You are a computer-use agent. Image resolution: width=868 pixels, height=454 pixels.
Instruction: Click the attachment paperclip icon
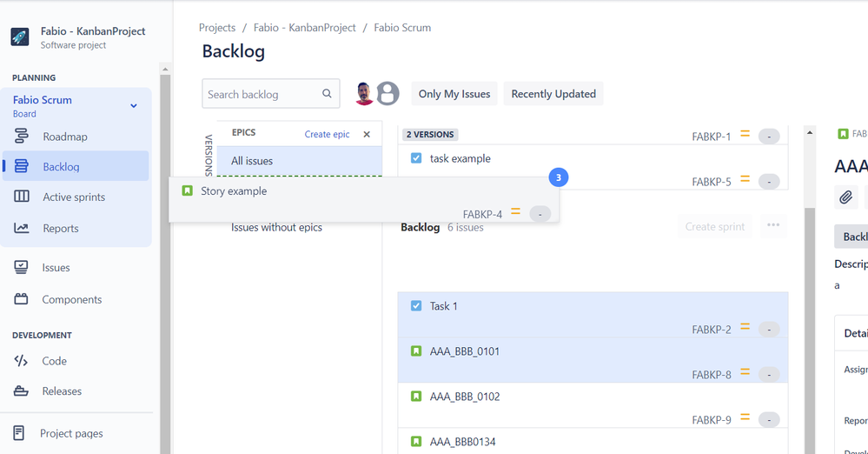click(845, 197)
